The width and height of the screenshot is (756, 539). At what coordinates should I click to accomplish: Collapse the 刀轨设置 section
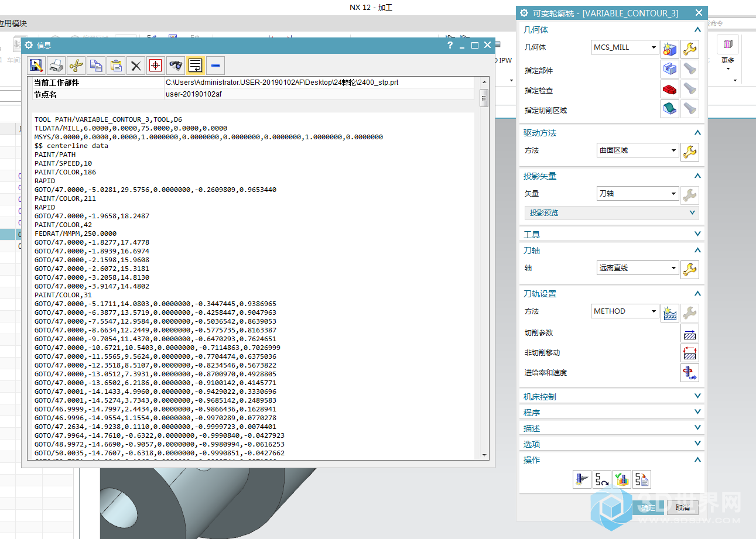click(x=611, y=294)
